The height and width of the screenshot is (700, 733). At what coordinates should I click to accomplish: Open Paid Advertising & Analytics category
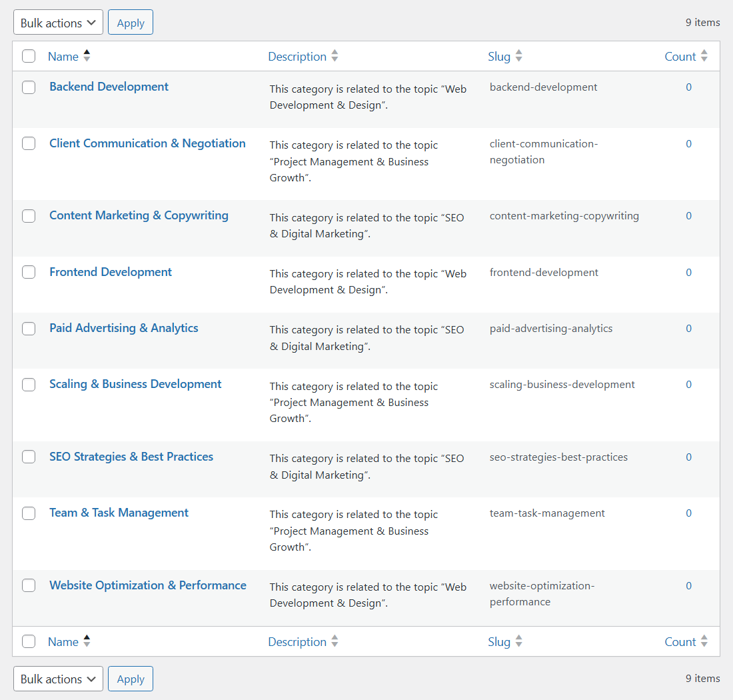pyautogui.click(x=124, y=328)
